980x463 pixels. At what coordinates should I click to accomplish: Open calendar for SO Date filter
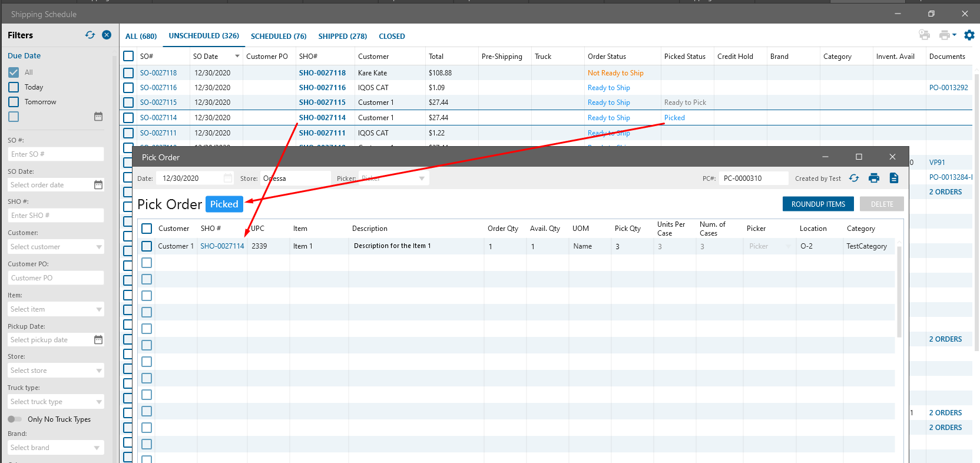click(x=98, y=185)
